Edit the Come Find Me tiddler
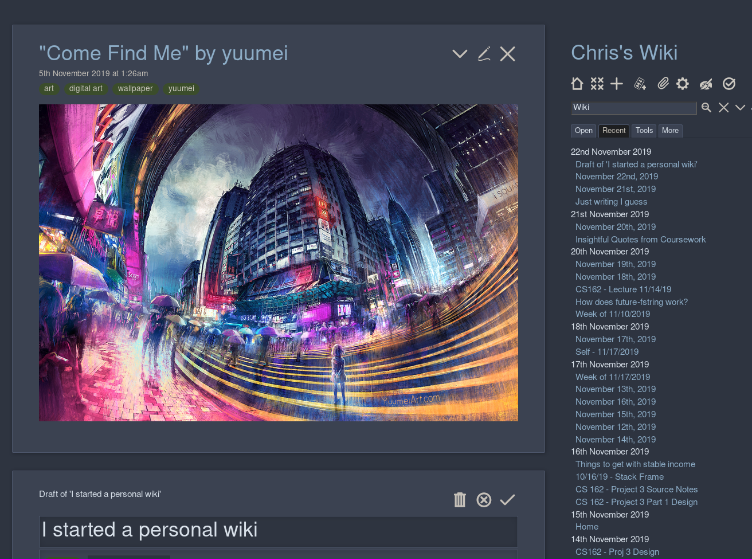Viewport: 752px width, 560px height. tap(484, 54)
